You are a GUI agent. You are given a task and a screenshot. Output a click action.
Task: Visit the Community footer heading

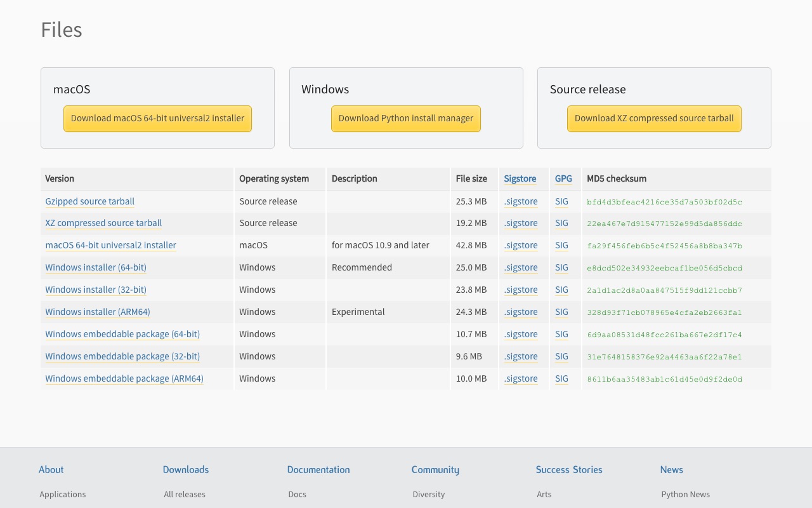(435, 470)
